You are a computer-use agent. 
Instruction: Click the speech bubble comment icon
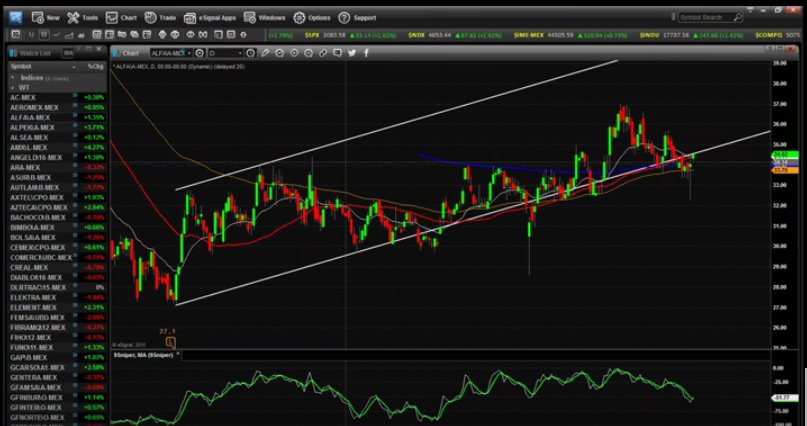(337, 53)
